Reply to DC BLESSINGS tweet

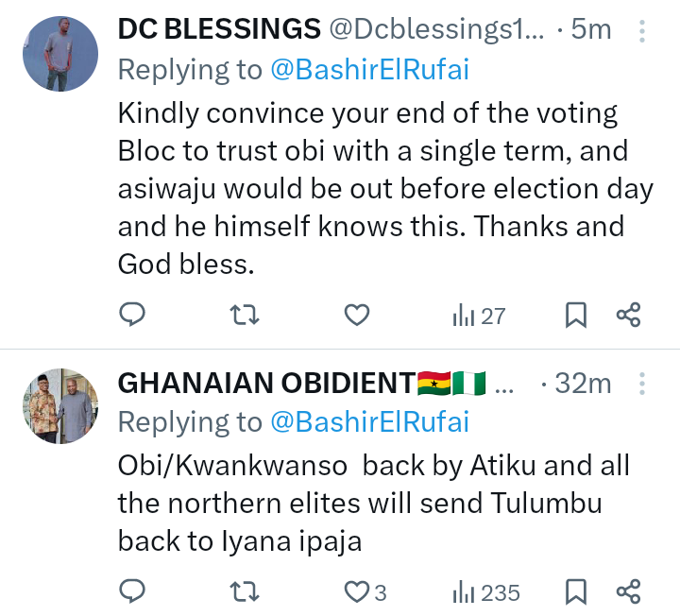pyautogui.click(x=133, y=316)
